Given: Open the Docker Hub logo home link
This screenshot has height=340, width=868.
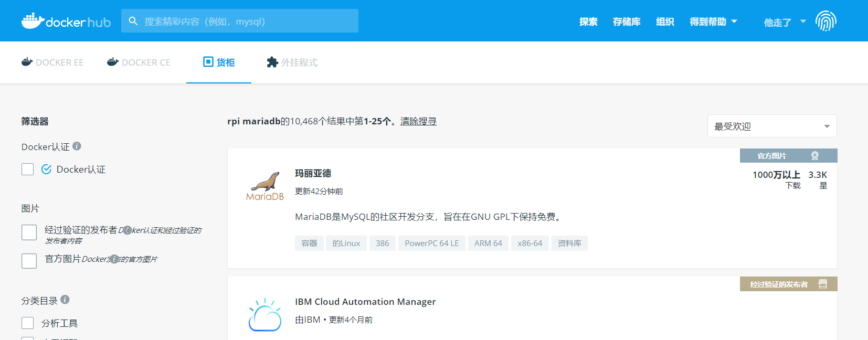Looking at the screenshot, I should (66, 21).
